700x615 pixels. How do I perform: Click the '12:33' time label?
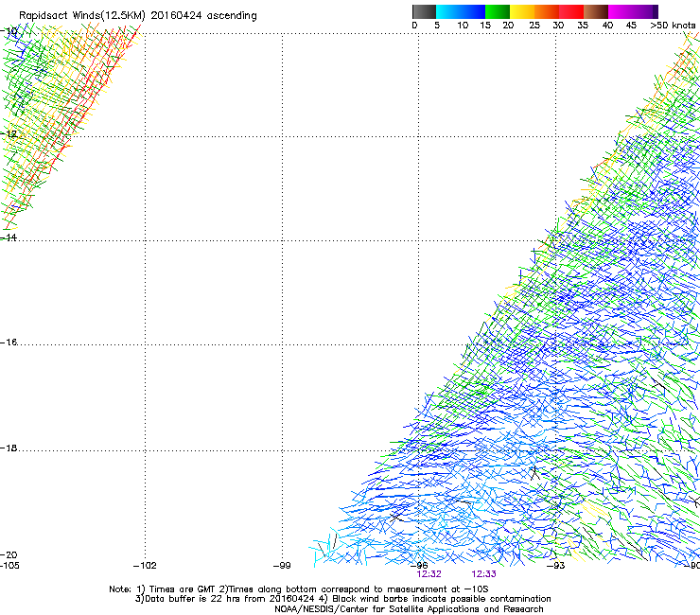484,574
